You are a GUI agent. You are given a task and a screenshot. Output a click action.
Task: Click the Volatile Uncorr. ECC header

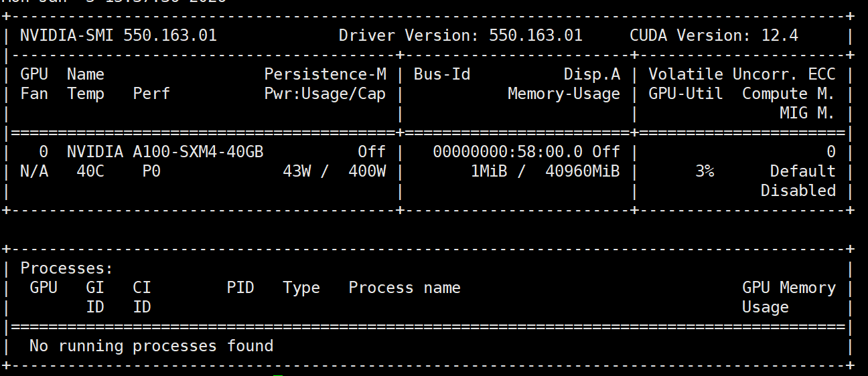click(x=741, y=74)
